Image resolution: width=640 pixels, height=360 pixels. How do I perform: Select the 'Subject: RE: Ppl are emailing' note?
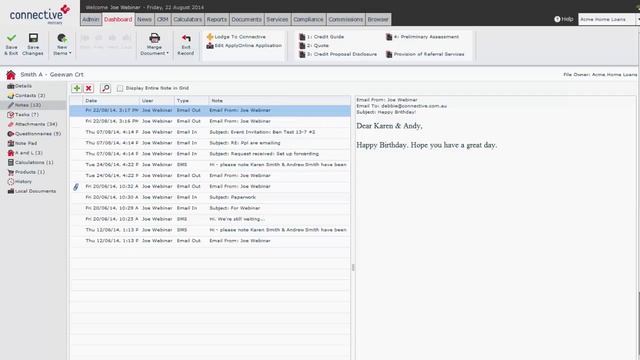click(x=210, y=143)
